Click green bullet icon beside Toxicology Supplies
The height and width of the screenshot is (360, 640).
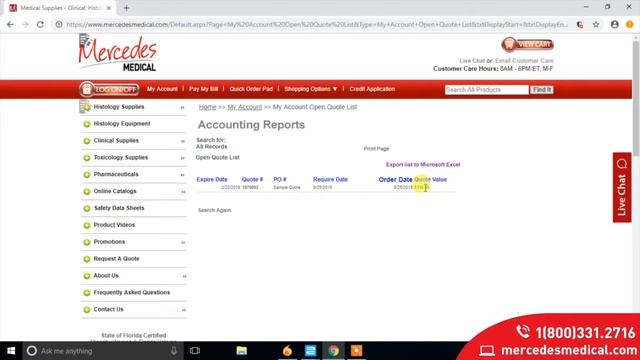tap(87, 158)
